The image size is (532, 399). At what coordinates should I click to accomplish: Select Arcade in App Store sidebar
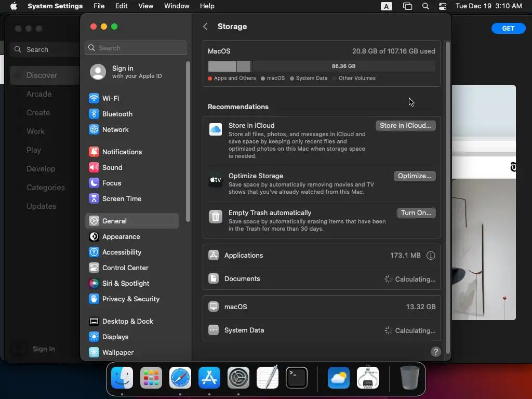click(x=45, y=94)
